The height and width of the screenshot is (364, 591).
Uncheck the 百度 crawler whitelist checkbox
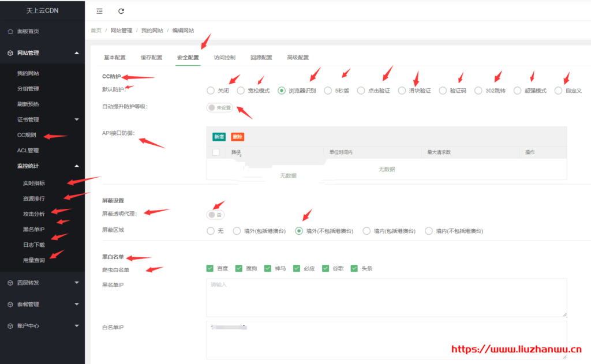(211, 268)
